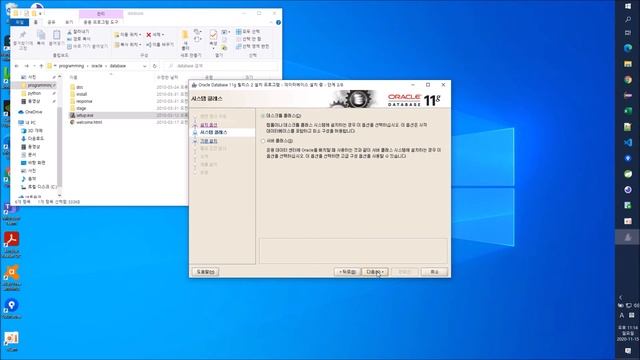
Task: Click the Back (뒤로) button in Oracle installer
Action: pos(347,272)
